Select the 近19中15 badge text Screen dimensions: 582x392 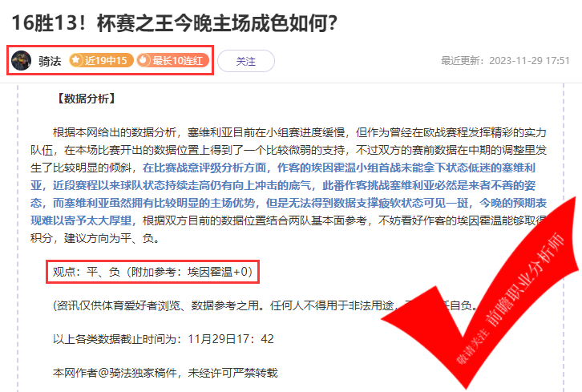coord(106,60)
